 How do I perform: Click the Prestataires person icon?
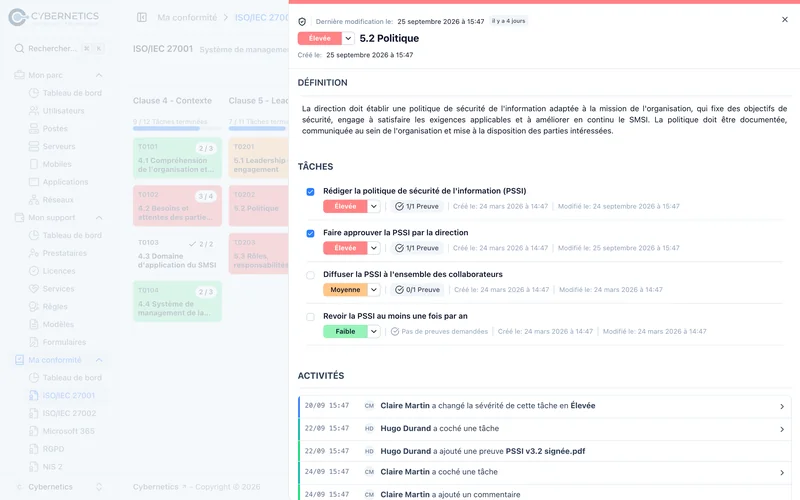[x=34, y=253]
